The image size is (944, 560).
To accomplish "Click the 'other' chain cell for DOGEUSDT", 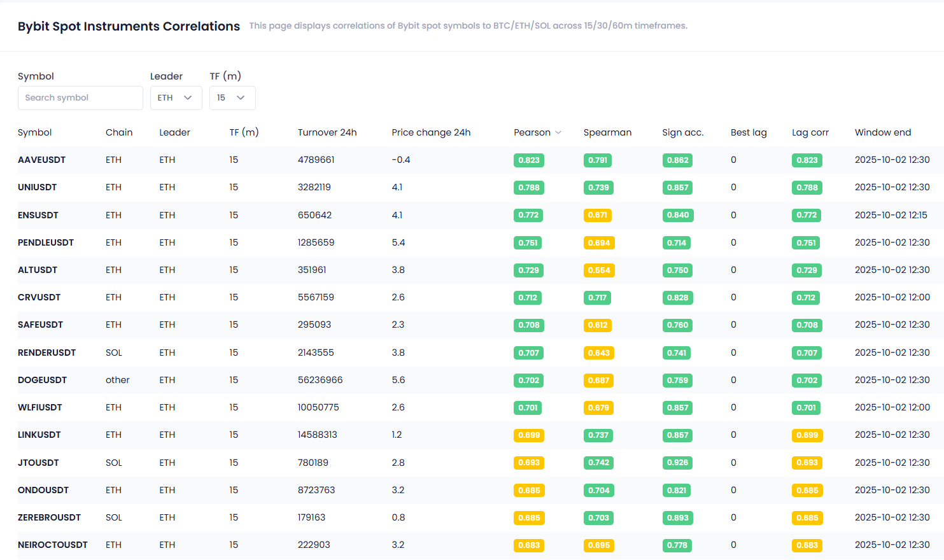I will pos(118,380).
